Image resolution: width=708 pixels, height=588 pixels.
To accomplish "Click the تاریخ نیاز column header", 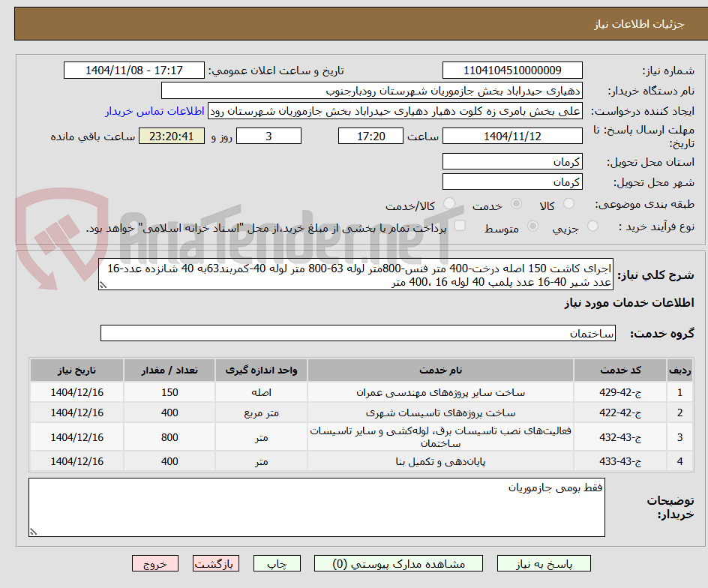I will tap(76, 370).
